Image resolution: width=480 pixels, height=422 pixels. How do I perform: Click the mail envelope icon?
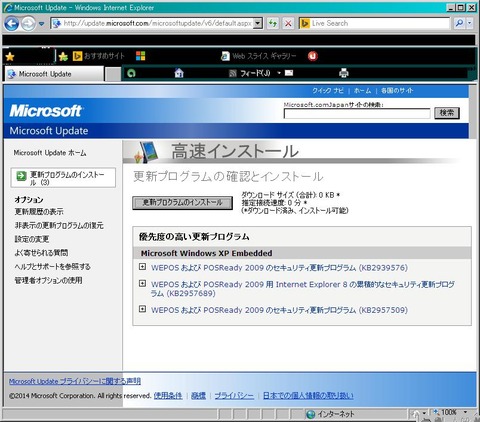(x=289, y=73)
